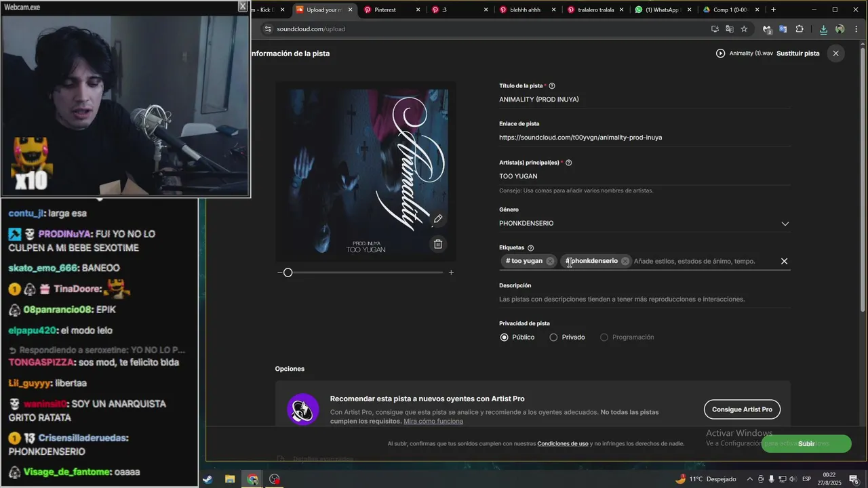Open help icon next to Artista(s) principal(es)

(569, 163)
